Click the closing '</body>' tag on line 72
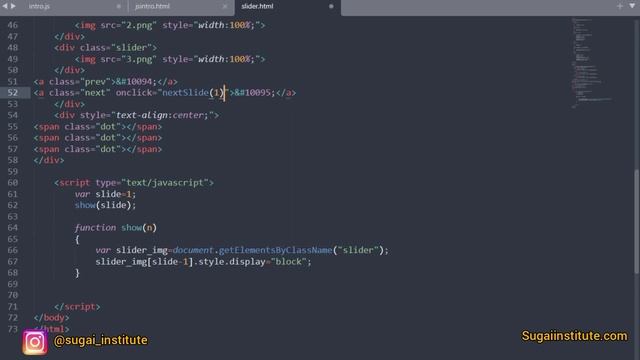 coord(52,317)
